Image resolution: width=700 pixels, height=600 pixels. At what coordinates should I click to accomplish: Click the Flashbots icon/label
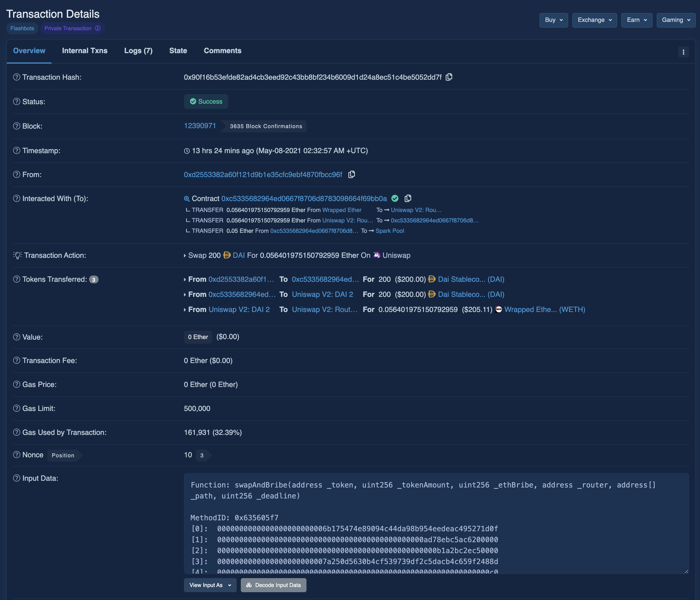pyautogui.click(x=22, y=28)
